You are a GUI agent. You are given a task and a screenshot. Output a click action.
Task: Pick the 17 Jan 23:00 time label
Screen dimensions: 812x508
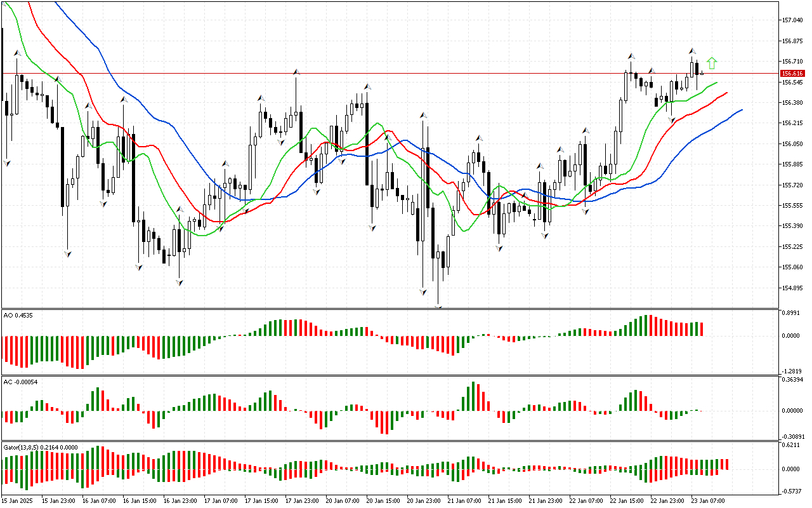coord(303,500)
